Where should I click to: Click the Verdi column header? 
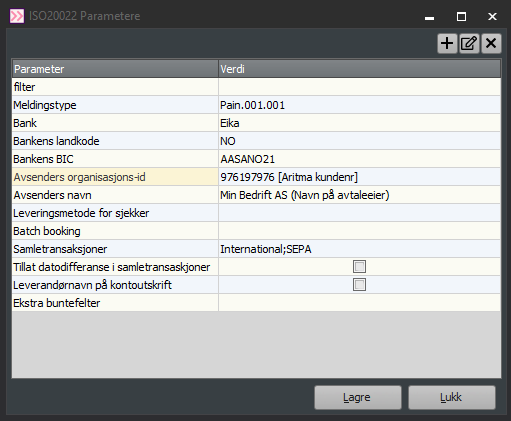click(359, 69)
